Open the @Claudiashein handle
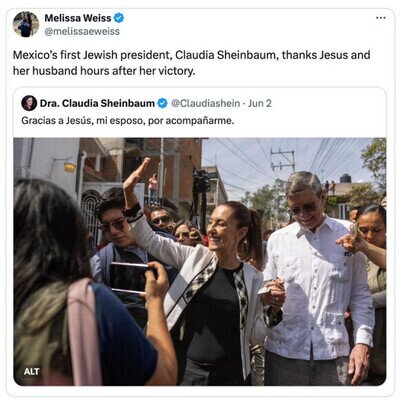This screenshot has width=400, height=401. coord(205,103)
